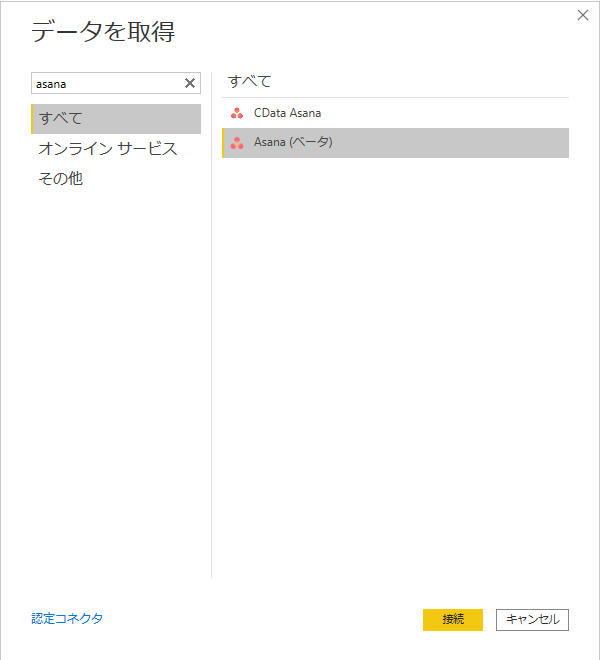Viewport: 600px width, 660px height.
Task: Click the キャンセル button
Action: (x=532, y=620)
